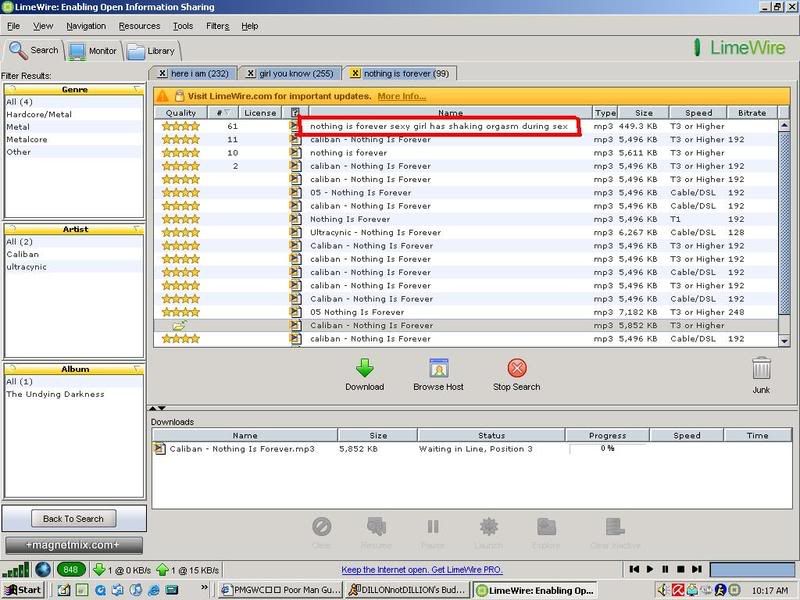Viewport: 800px width, 600px height.
Task: Pause the LimeWire media player
Action: pyautogui.click(x=665, y=569)
